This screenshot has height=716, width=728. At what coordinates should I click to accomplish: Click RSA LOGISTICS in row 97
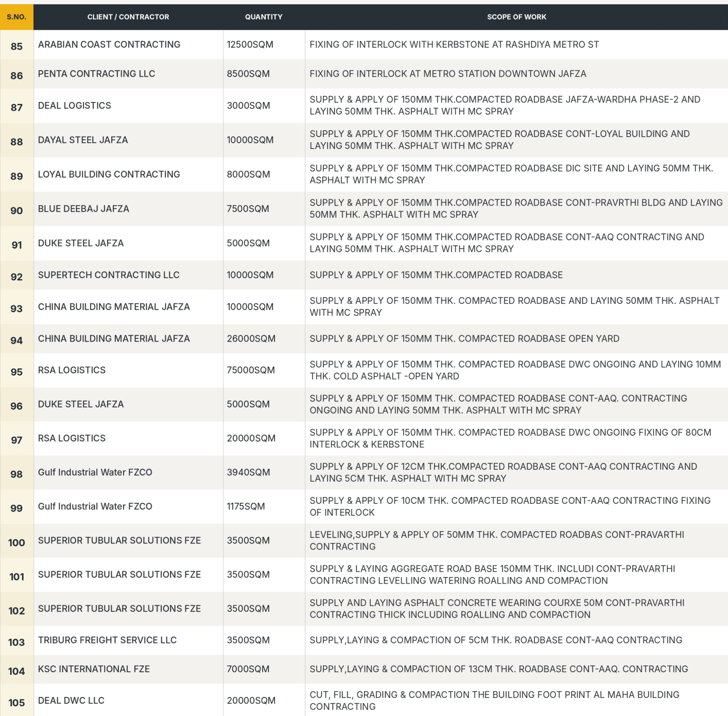[72, 438]
